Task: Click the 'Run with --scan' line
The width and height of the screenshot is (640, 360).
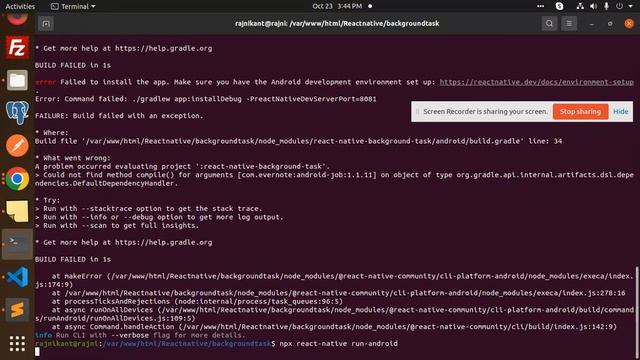Action: [117, 226]
